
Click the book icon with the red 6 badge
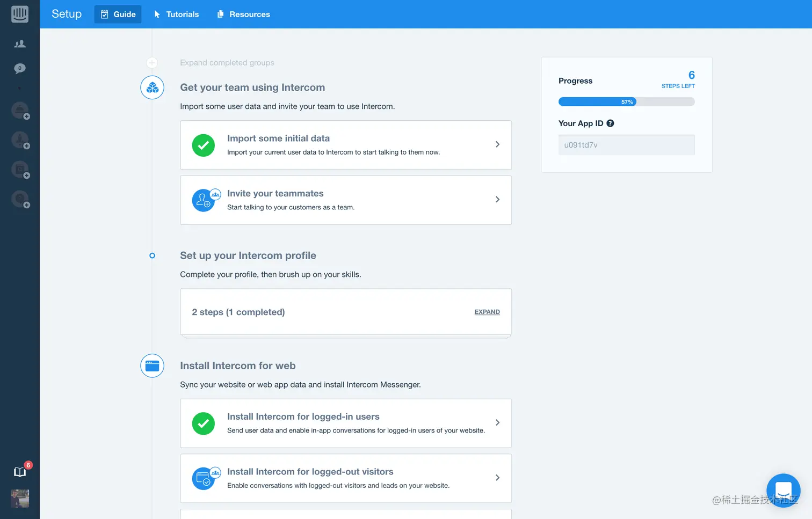pos(20,472)
